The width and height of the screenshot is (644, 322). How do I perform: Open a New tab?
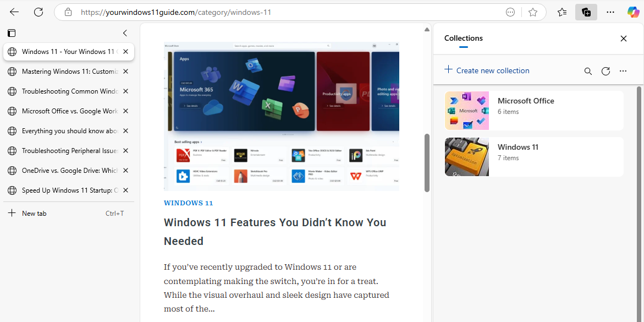tap(69, 214)
